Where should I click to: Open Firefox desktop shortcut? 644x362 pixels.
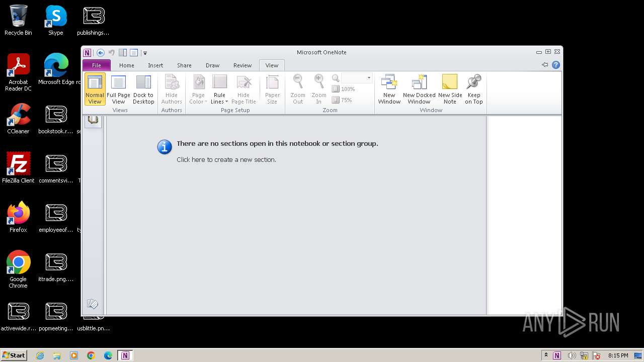coord(18,217)
